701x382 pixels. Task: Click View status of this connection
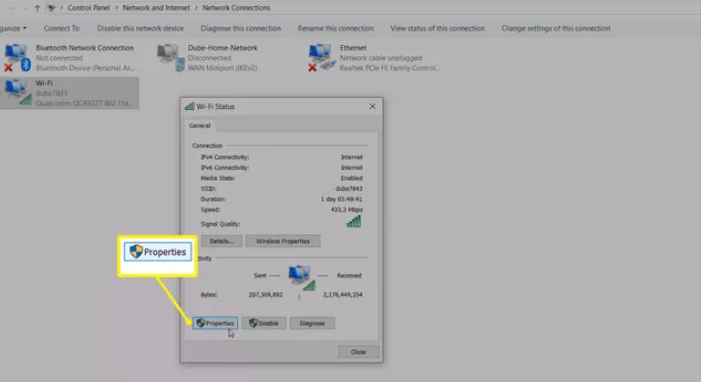pyautogui.click(x=437, y=28)
